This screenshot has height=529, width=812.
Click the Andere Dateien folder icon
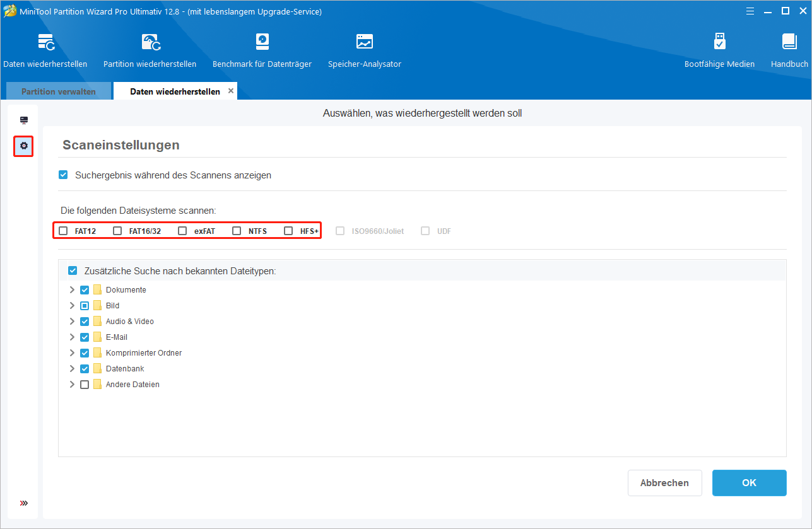tap(97, 385)
